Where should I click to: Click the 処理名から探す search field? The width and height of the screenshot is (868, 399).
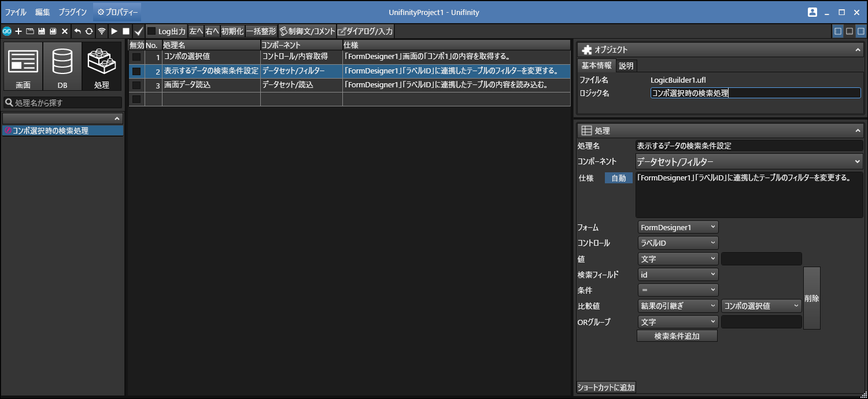(x=62, y=103)
